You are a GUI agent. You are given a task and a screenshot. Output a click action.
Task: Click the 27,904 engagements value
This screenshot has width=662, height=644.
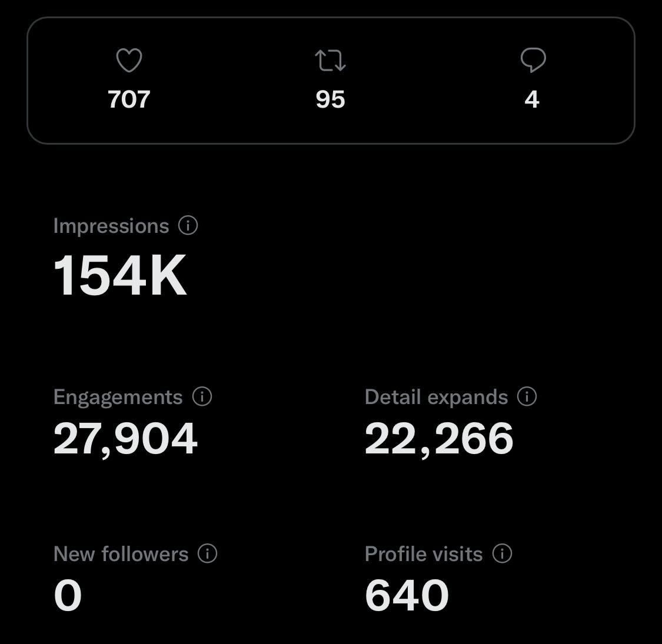[x=125, y=439]
